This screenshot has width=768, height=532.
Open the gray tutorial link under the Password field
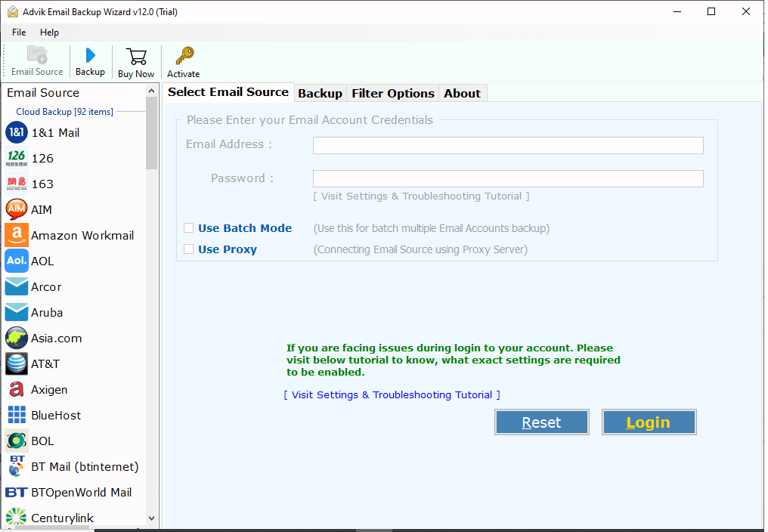coord(421,196)
